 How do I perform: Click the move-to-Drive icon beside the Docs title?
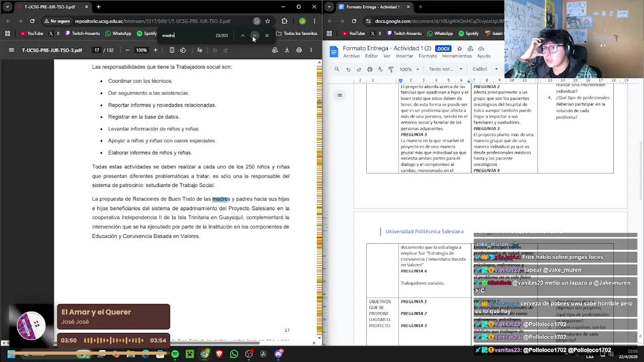(470, 49)
